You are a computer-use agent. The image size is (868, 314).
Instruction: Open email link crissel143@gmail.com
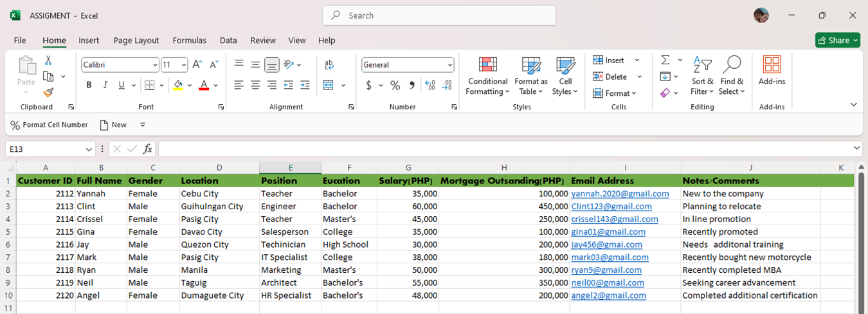(615, 219)
